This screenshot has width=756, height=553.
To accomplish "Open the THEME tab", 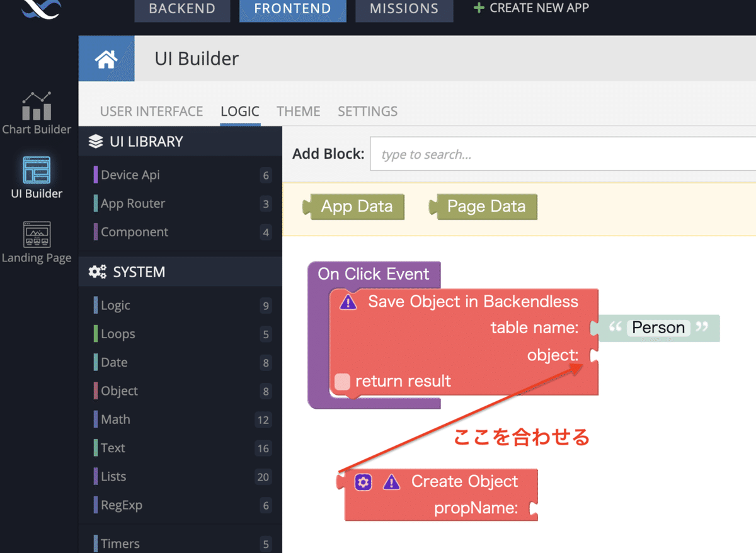I will click(299, 111).
